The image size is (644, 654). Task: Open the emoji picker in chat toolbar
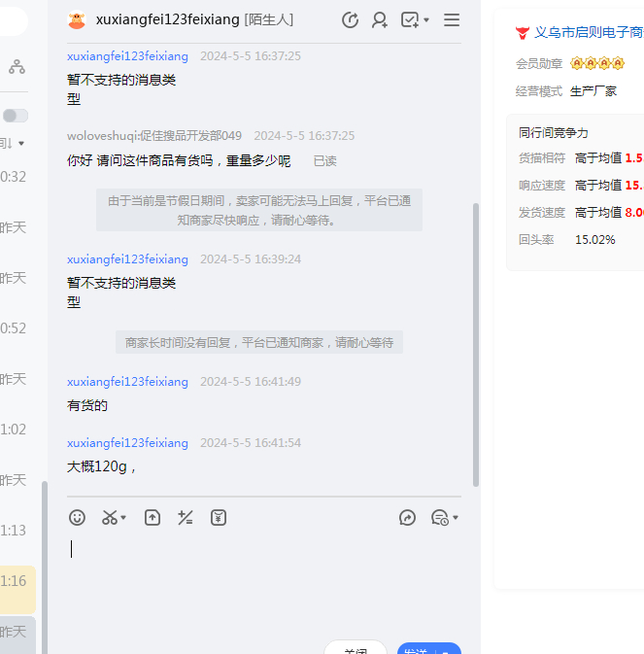tap(78, 518)
